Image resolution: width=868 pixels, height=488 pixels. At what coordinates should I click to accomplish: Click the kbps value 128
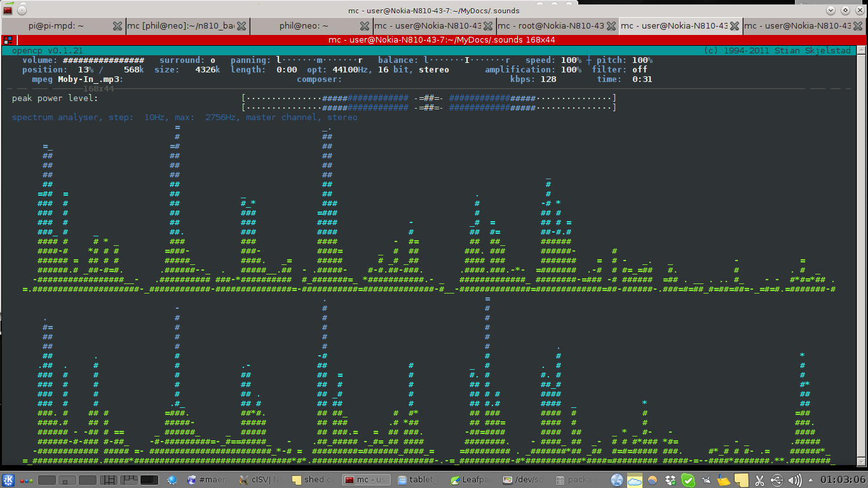coord(548,79)
